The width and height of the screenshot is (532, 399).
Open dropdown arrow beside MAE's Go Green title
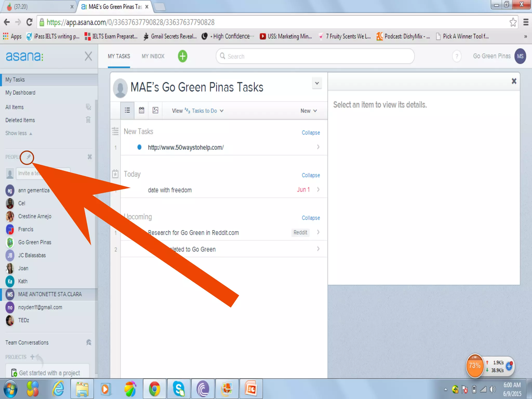(x=317, y=83)
